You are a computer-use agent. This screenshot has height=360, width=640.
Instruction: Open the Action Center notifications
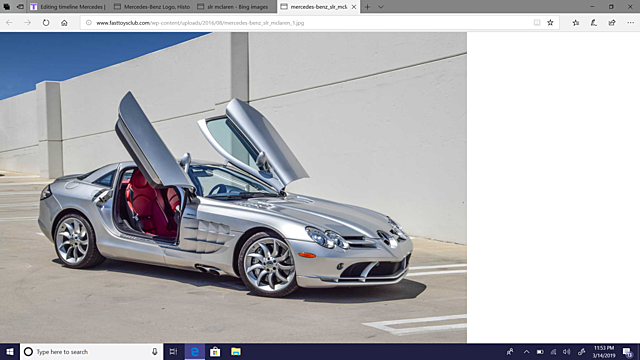628,351
